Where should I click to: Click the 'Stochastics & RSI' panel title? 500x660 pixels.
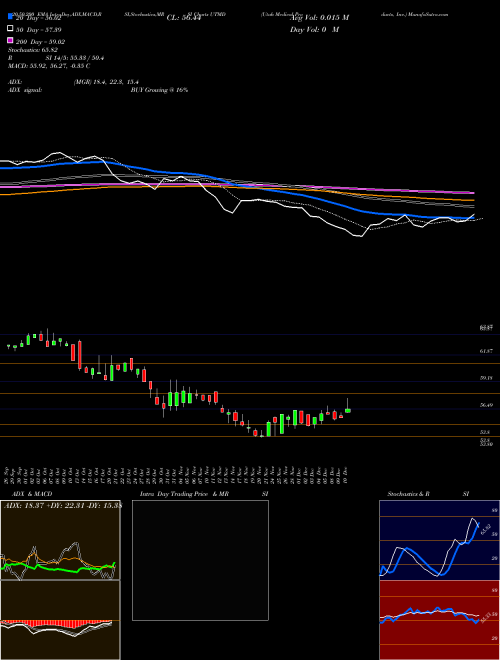click(x=428, y=494)
